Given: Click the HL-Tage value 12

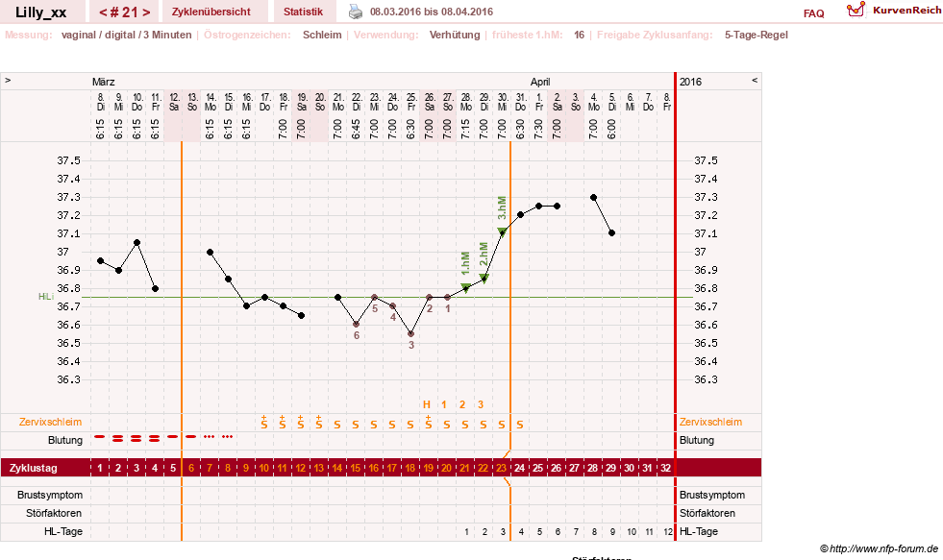Looking at the screenshot, I should tap(667, 531).
